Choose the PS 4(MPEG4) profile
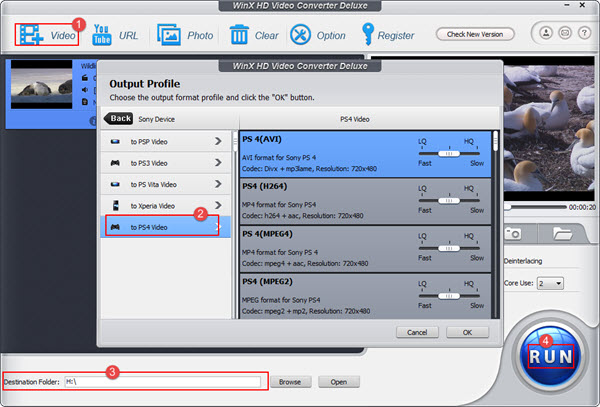 click(x=365, y=249)
